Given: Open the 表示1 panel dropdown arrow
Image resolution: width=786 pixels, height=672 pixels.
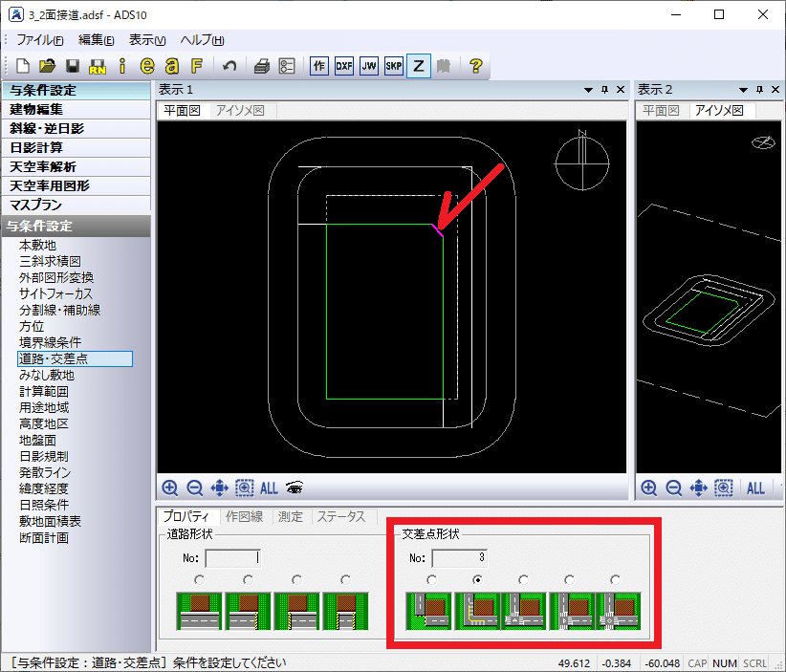Looking at the screenshot, I should coord(588,90).
